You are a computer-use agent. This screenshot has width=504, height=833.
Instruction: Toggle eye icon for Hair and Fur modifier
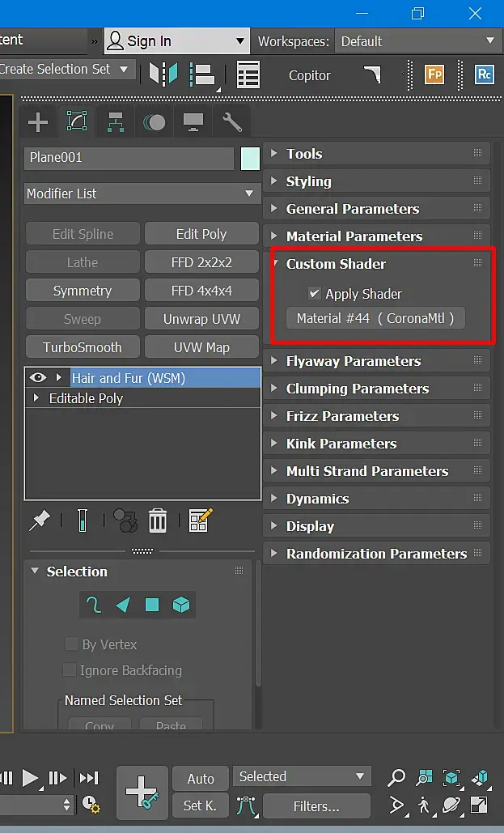37,378
